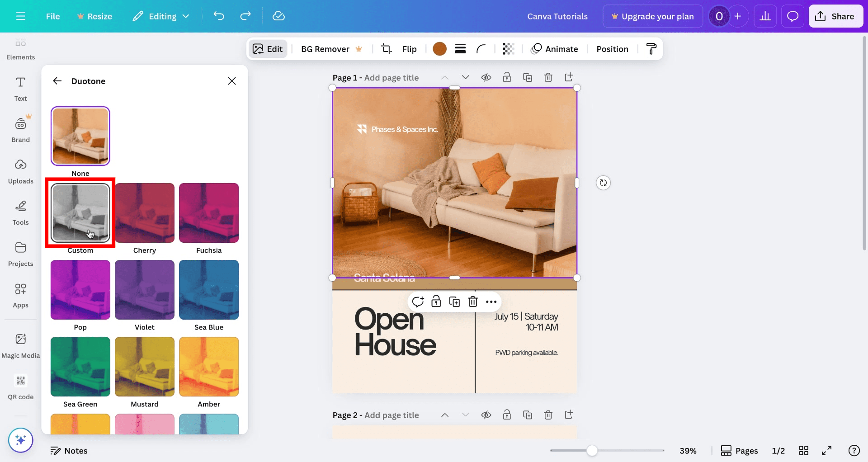Screen dimensions: 868x462
Task: Open the Projects sidebar panel
Action: pos(20,255)
